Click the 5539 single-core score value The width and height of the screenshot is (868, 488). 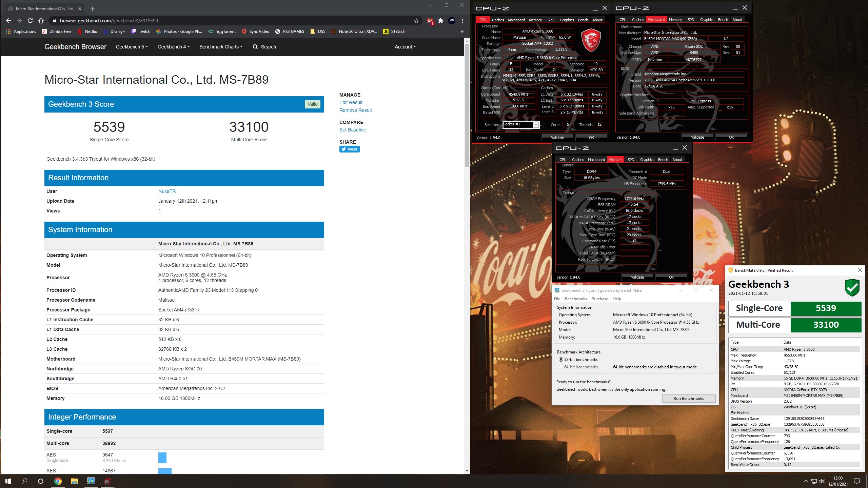point(109,127)
